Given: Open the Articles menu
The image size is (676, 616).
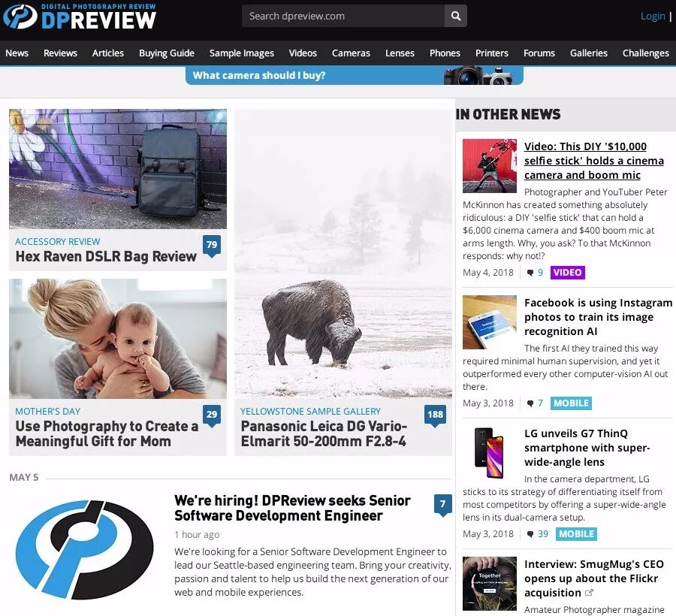Looking at the screenshot, I should [107, 53].
